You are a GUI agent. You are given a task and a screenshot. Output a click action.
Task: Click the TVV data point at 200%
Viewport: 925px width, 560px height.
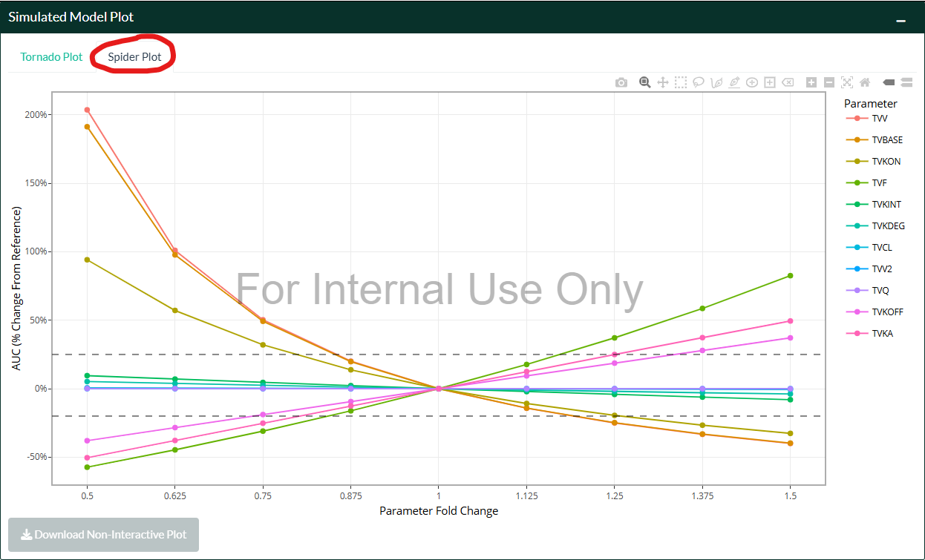(x=87, y=110)
